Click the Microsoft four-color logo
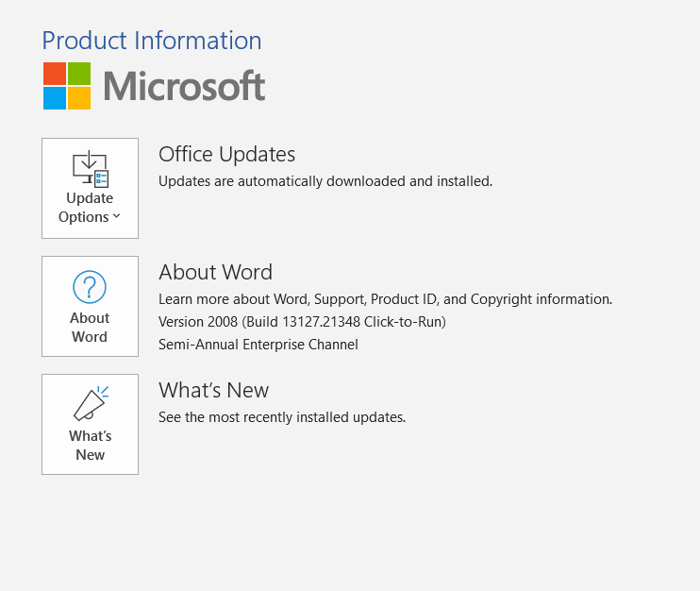Viewport: 700px width, 591px height. click(x=67, y=86)
